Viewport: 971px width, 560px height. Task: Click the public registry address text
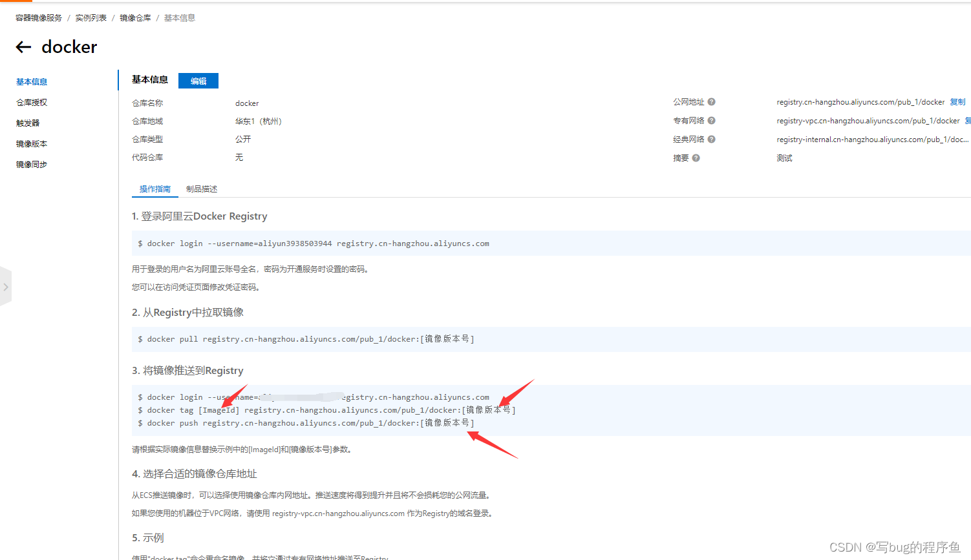860,102
